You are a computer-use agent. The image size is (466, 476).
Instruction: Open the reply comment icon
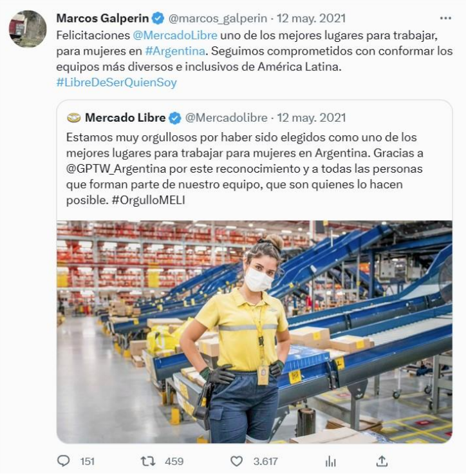64,461
